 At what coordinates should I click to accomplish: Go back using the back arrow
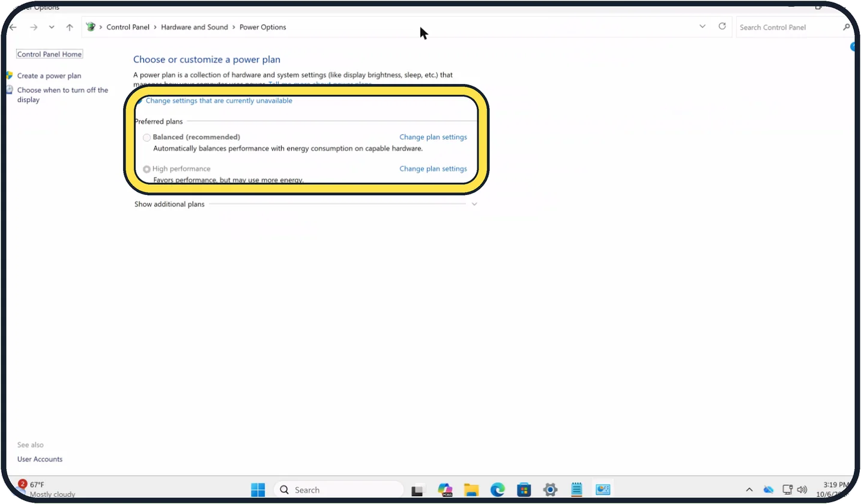[13, 27]
